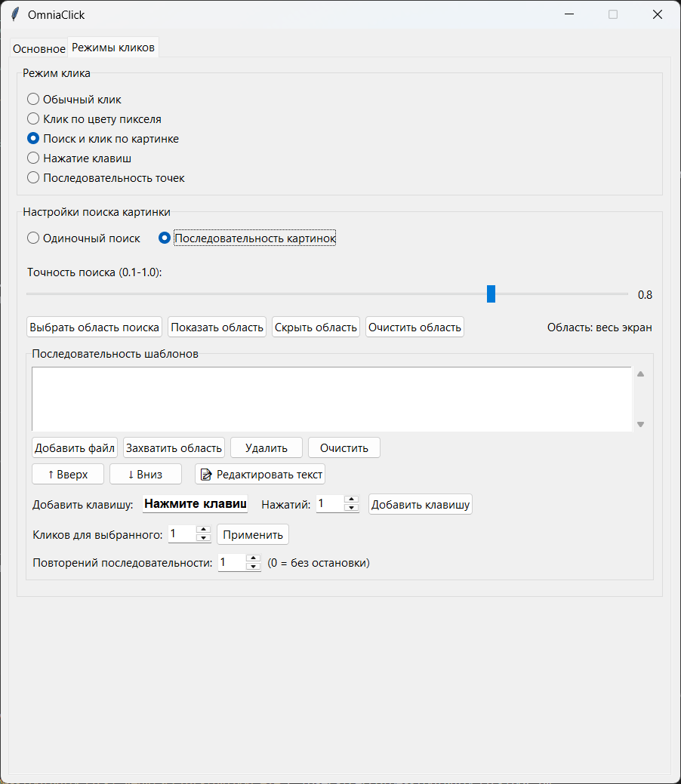This screenshot has height=784, width=681.
Task: Click the Показать область button
Action: tap(217, 327)
